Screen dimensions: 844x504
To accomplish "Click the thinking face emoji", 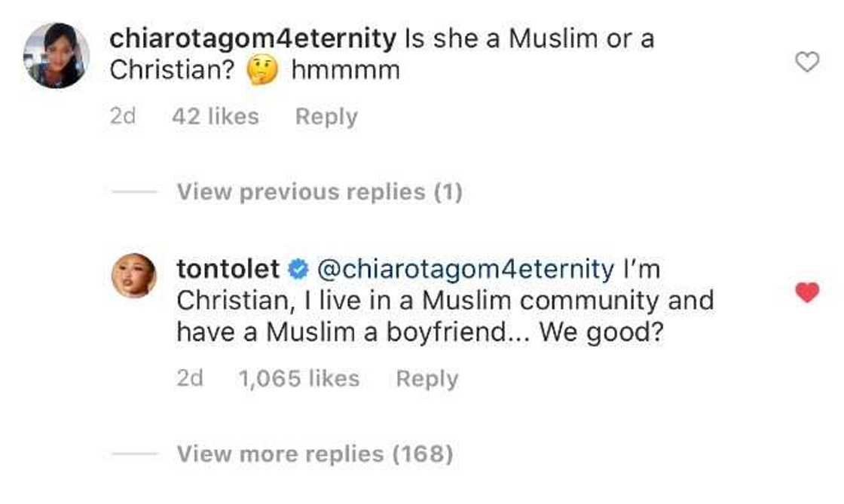I will 264,71.
